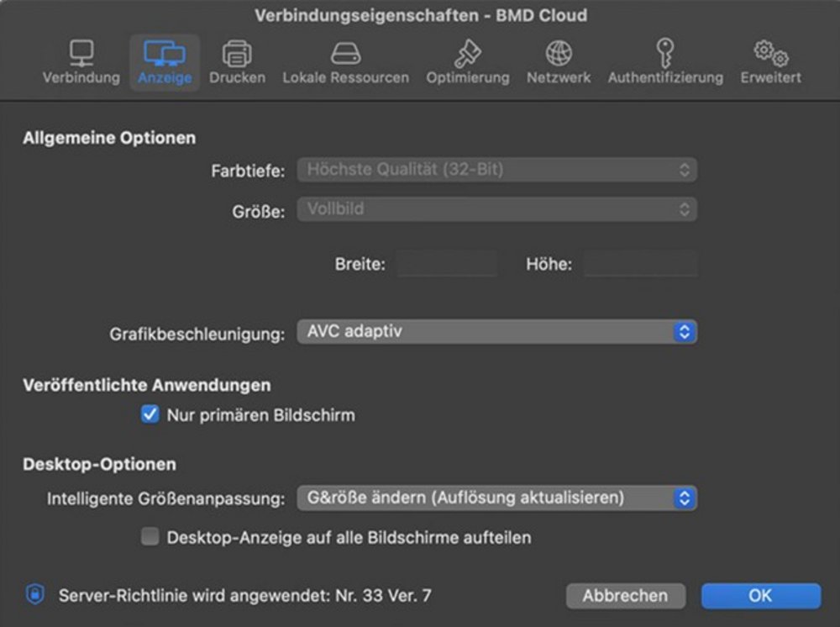Open the Größe Vollbild dropdown
Viewport: 840px width, 627px height.
tap(496, 208)
